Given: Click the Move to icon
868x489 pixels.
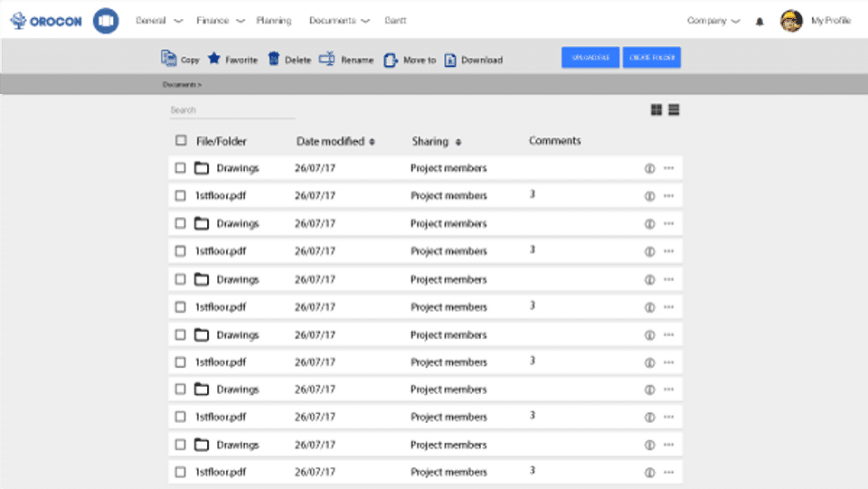Looking at the screenshot, I should click(x=391, y=60).
